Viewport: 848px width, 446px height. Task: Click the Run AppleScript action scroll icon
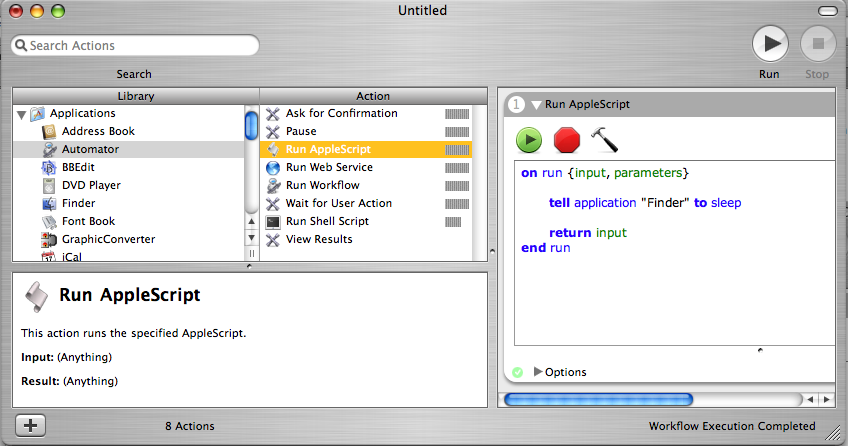[x=273, y=149]
